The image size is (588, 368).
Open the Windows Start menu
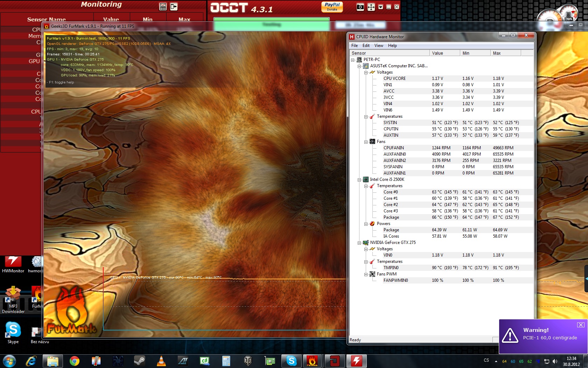click(x=9, y=361)
